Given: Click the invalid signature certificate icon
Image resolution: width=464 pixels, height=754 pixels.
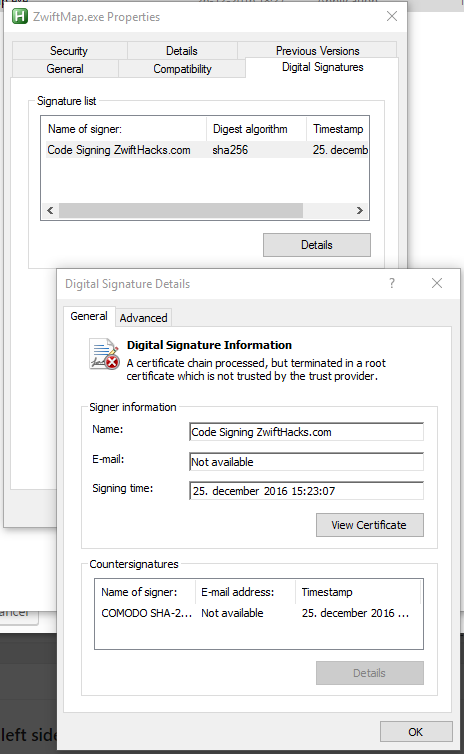Looking at the screenshot, I should click(104, 354).
